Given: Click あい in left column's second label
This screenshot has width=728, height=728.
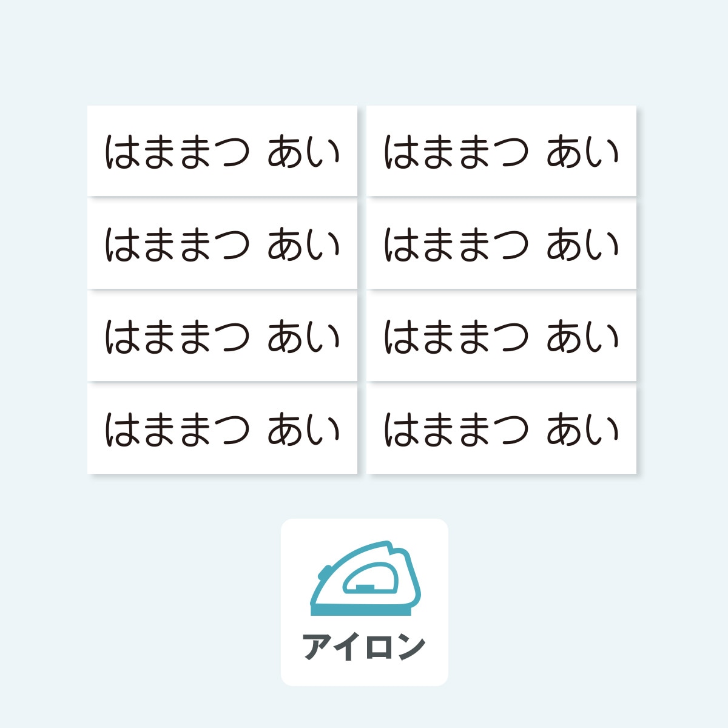Looking at the screenshot, I should pyautogui.click(x=303, y=244).
